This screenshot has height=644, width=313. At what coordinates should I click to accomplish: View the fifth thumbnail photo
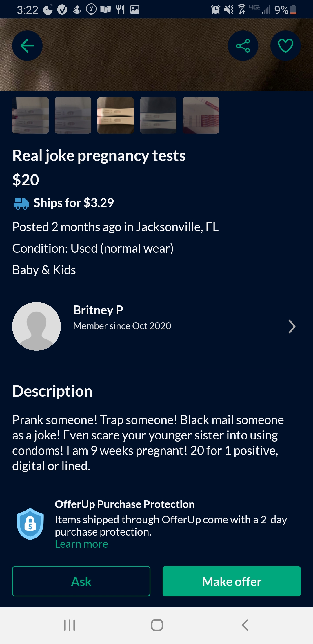coord(201,115)
